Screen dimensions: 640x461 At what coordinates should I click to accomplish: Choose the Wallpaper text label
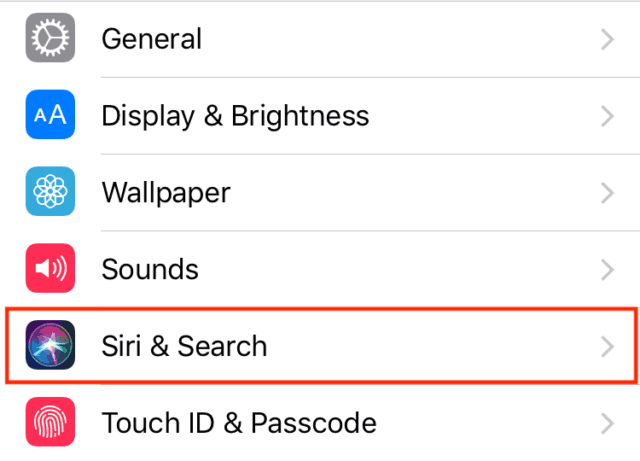[x=166, y=192]
